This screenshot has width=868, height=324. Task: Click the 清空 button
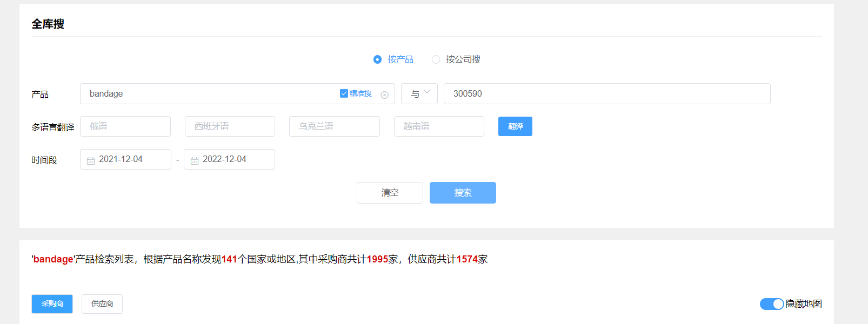[390, 193]
